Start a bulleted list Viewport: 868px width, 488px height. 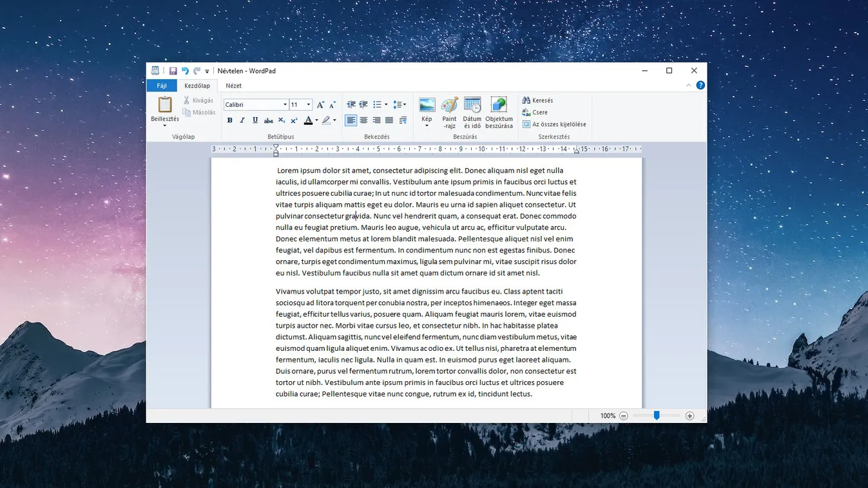pyautogui.click(x=378, y=104)
